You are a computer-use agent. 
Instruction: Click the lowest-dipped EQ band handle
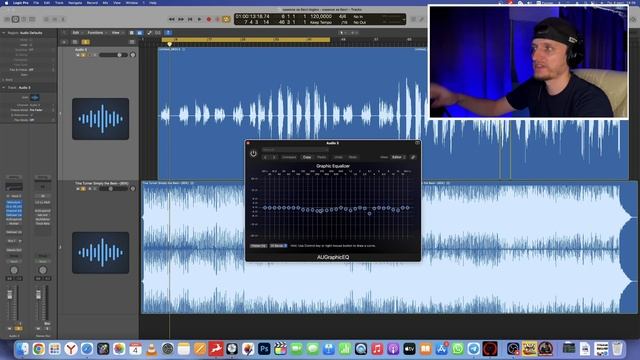pyautogui.click(x=369, y=213)
